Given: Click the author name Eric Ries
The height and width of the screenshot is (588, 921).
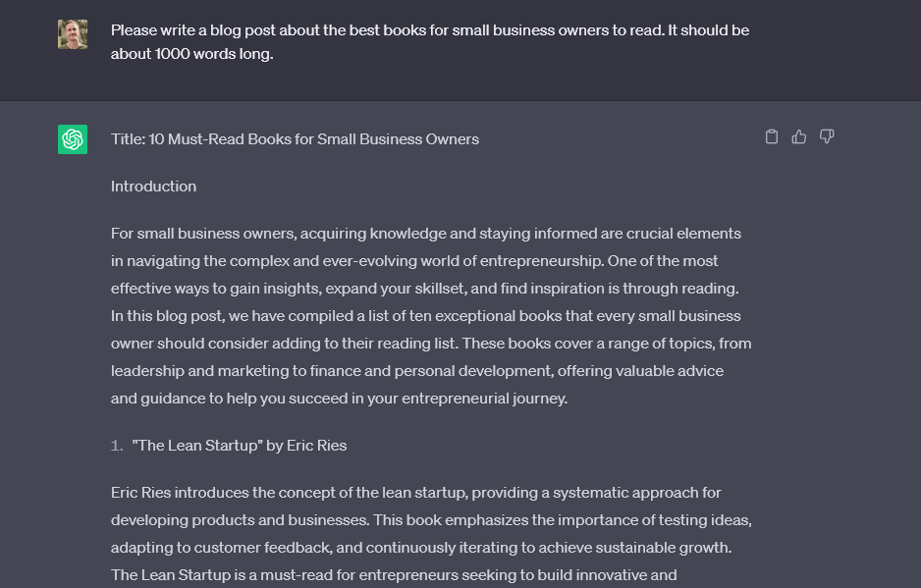Looking at the screenshot, I should tap(319, 445).
